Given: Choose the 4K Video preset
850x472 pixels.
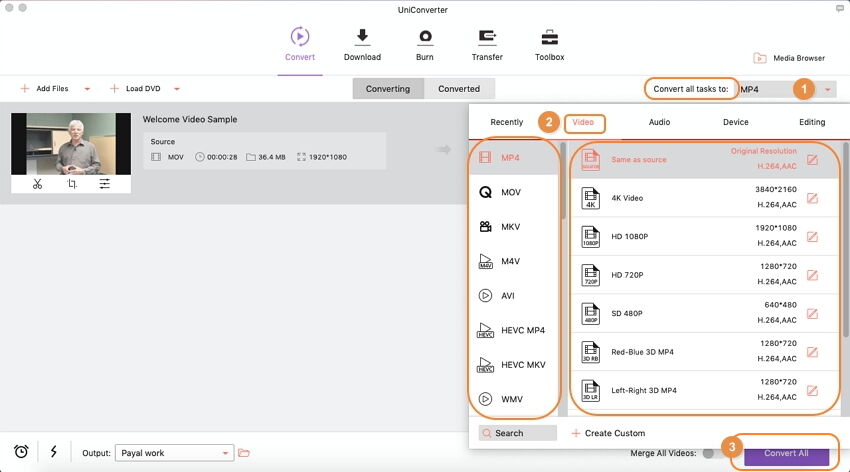Looking at the screenshot, I should point(705,198).
